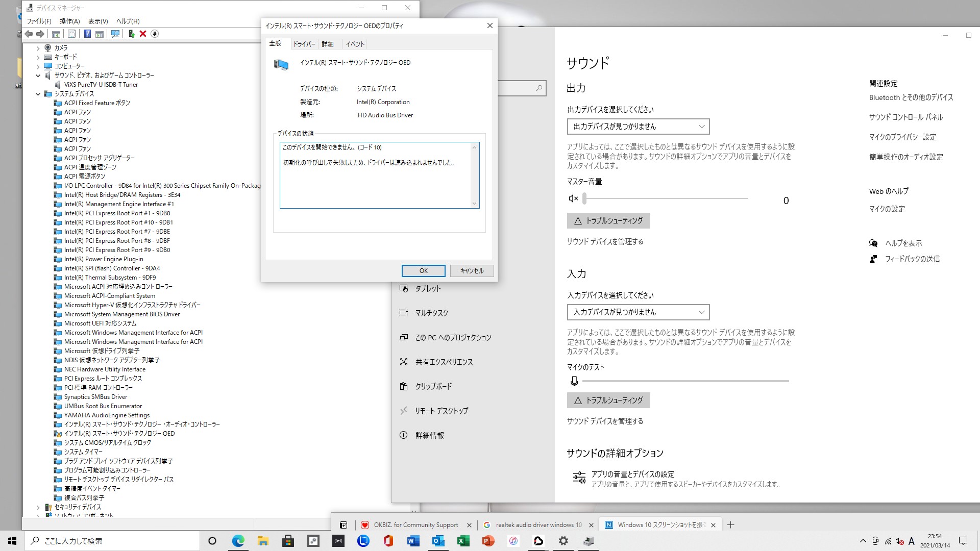This screenshot has height=551, width=980.
Task: Select YAMAHA AudioEngine Settings device
Action: pos(107,415)
